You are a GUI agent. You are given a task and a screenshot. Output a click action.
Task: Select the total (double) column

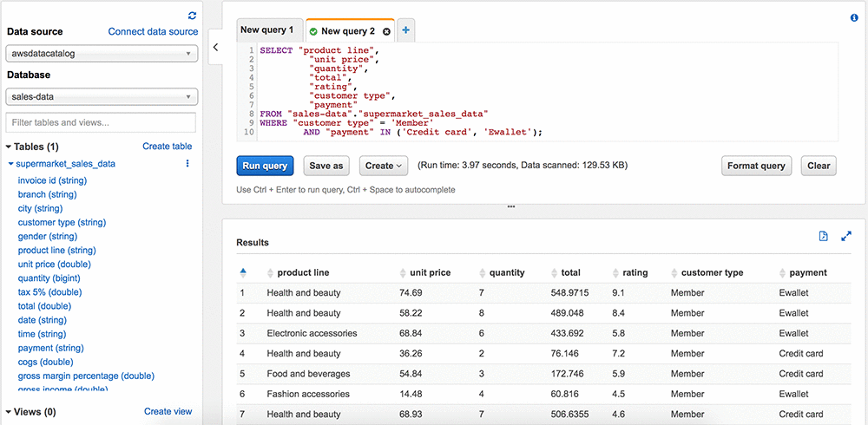click(x=44, y=306)
